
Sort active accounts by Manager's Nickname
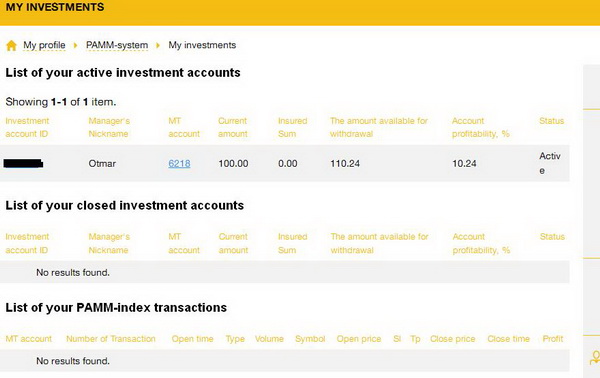pos(109,127)
